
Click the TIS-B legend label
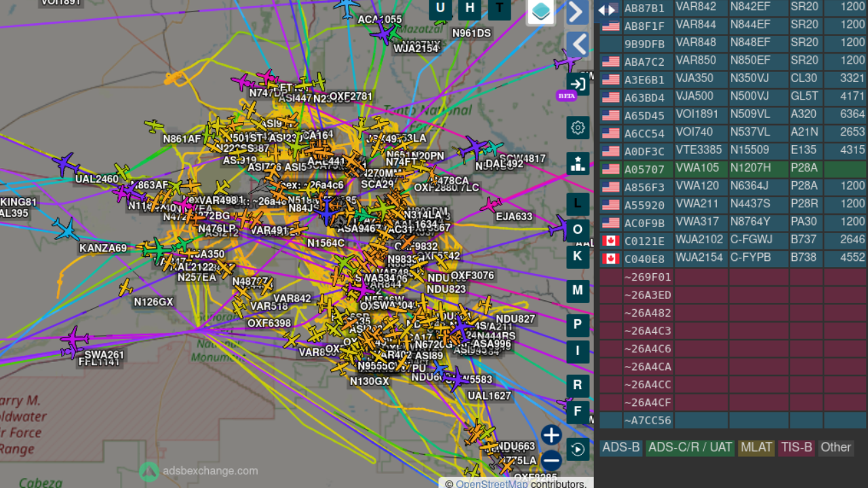(x=796, y=447)
